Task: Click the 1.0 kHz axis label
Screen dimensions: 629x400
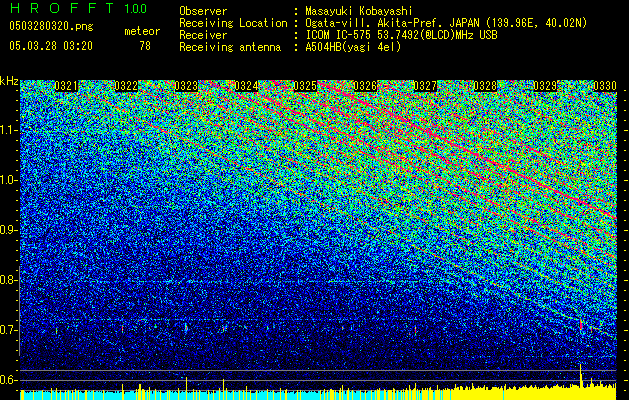Action: click(8, 180)
